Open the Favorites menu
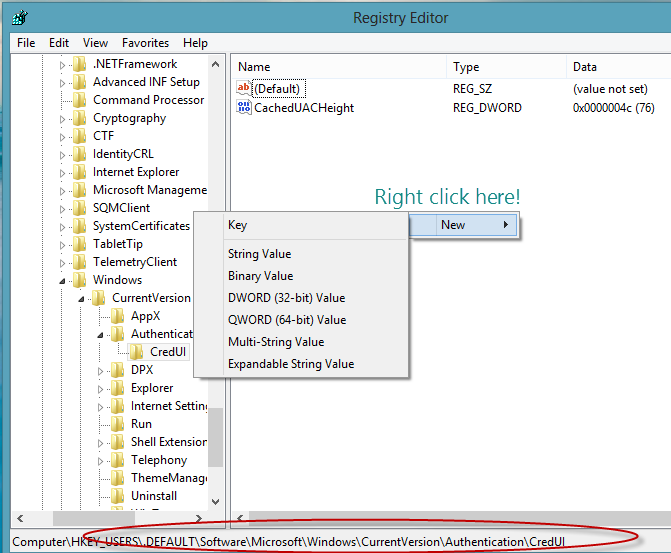 click(145, 43)
